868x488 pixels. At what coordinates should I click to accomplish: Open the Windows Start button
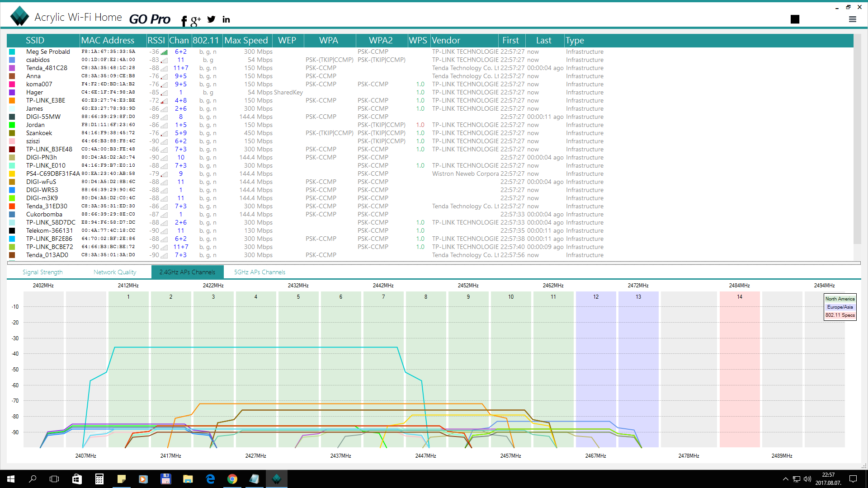[x=11, y=479]
